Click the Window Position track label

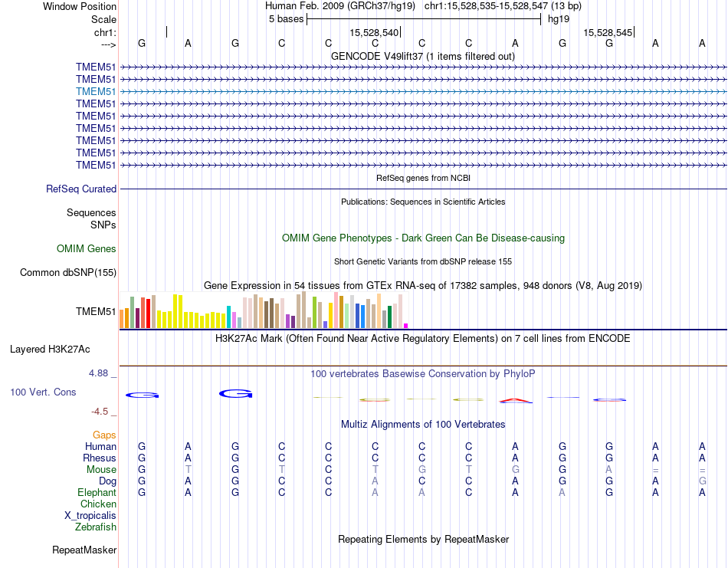pyautogui.click(x=80, y=6)
